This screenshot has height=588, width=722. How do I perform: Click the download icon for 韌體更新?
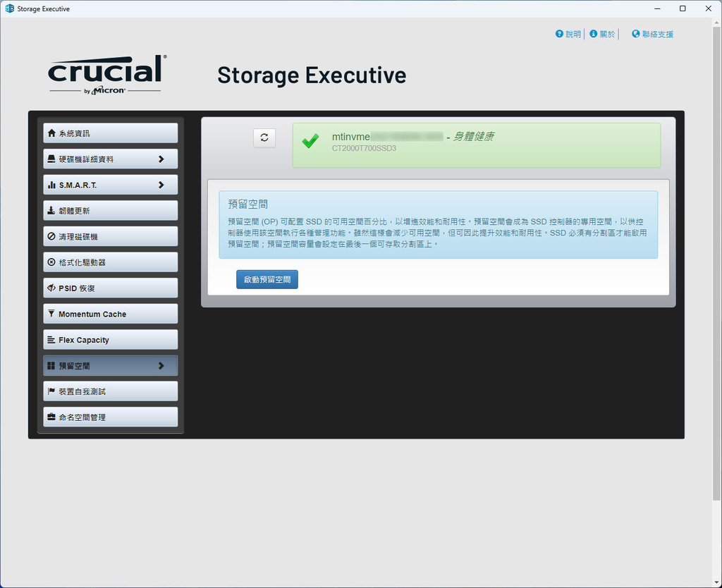[x=51, y=210]
